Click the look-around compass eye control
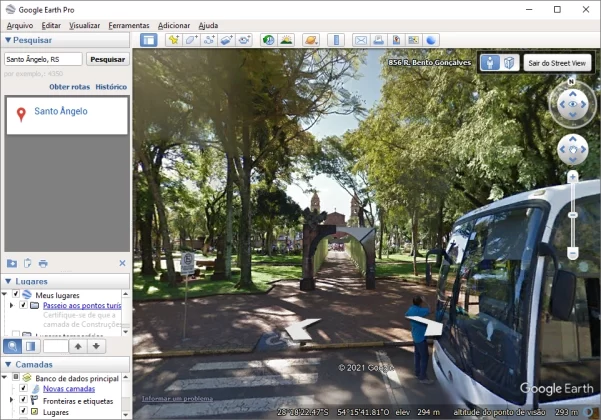601x420 pixels. (573, 104)
